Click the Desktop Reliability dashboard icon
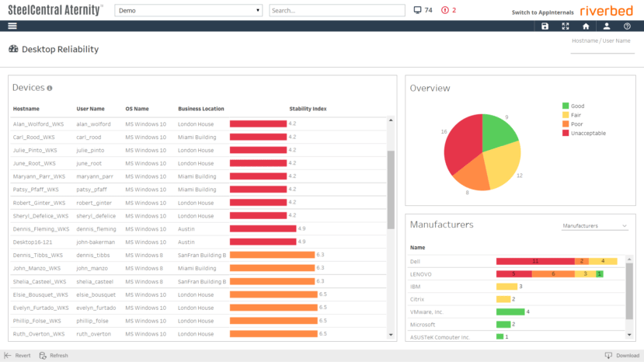This screenshot has width=644, height=362. [13, 49]
